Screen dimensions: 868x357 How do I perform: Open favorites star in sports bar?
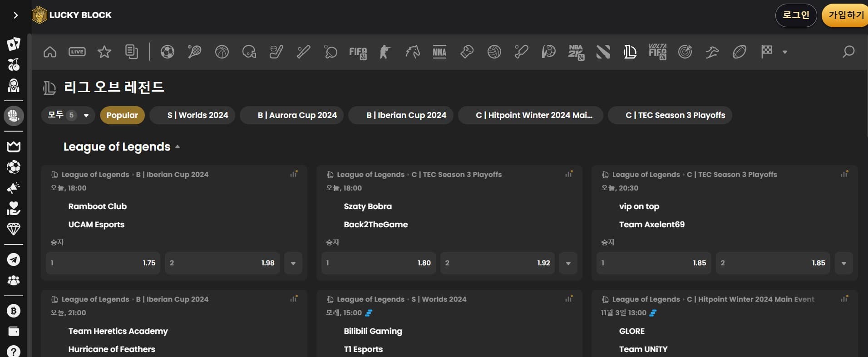104,52
